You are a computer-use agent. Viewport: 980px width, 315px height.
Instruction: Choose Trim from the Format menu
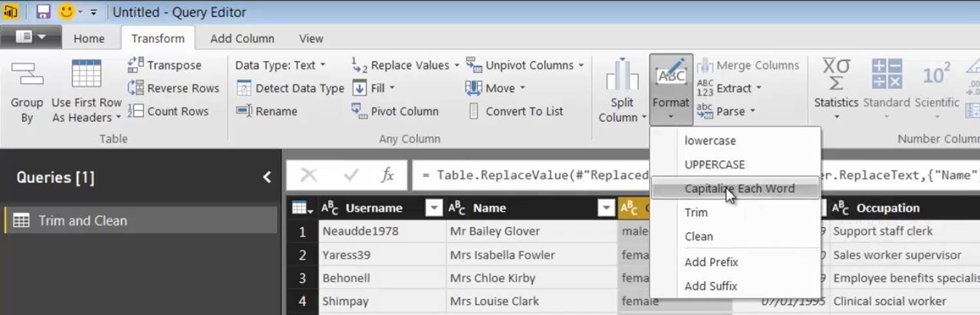click(x=696, y=212)
